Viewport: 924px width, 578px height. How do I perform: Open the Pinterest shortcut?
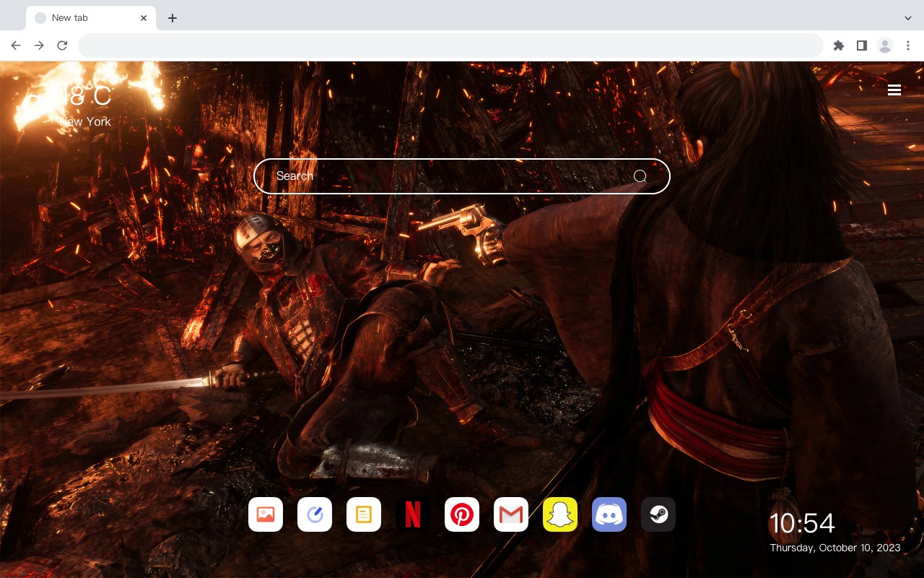pos(462,514)
